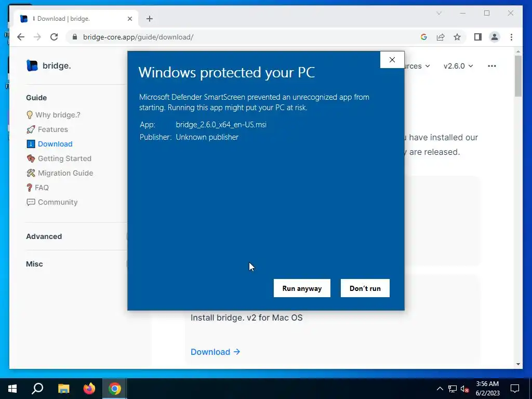Open Features in the sidebar
Viewport: 532px width, 399px height.
coord(47,129)
